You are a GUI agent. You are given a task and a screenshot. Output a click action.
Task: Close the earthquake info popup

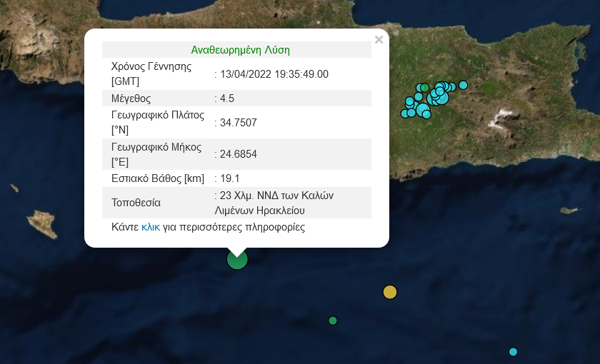(379, 40)
